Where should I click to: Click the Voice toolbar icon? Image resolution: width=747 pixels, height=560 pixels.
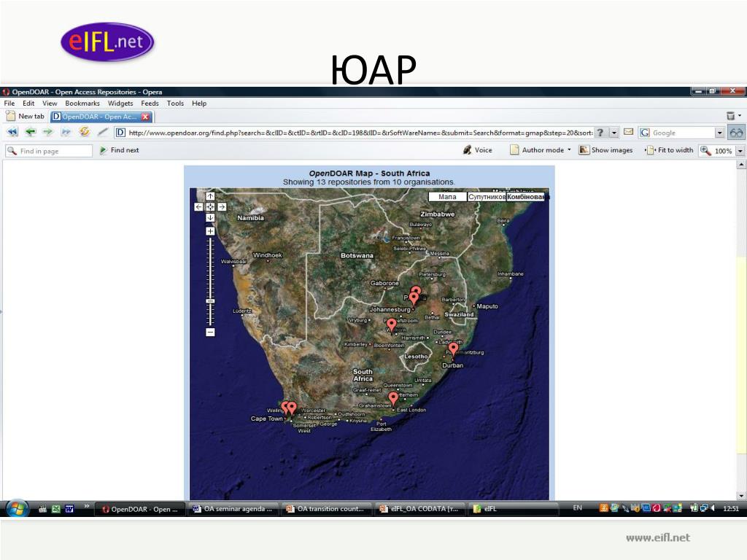click(468, 150)
